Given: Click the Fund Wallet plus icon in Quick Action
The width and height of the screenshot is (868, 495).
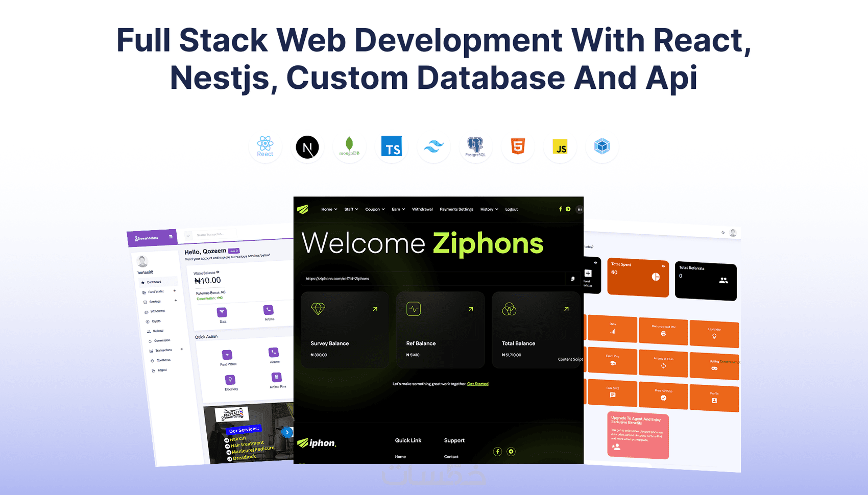Looking at the screenshot, I should coord(227,355).
